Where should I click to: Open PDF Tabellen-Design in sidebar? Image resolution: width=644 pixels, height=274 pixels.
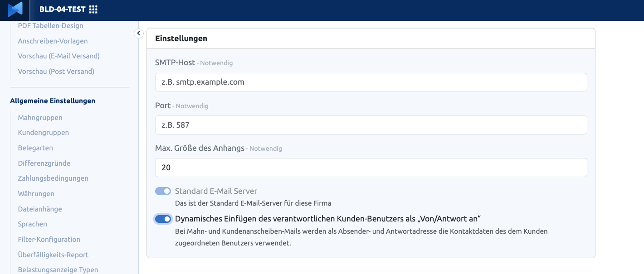point(51,26)
